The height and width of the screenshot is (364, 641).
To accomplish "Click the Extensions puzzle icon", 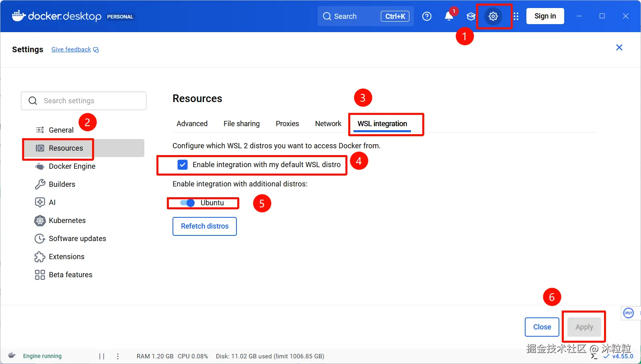I will point(40,257).
